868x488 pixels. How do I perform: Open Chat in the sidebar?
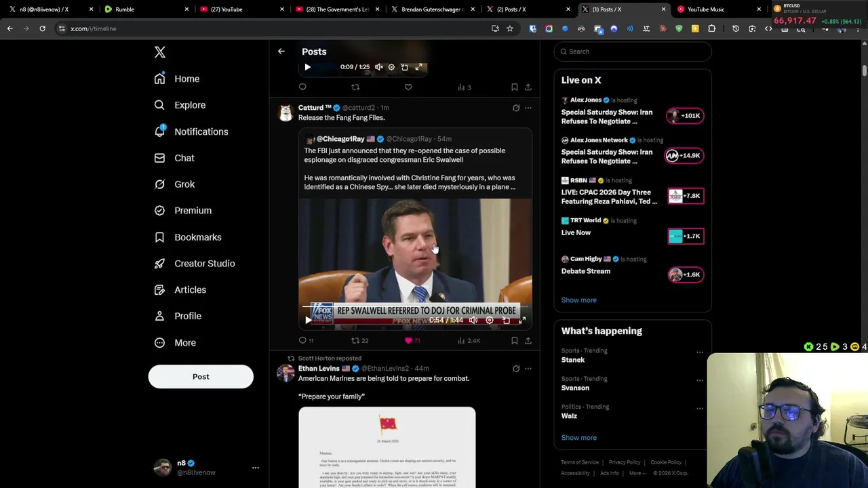174,158
